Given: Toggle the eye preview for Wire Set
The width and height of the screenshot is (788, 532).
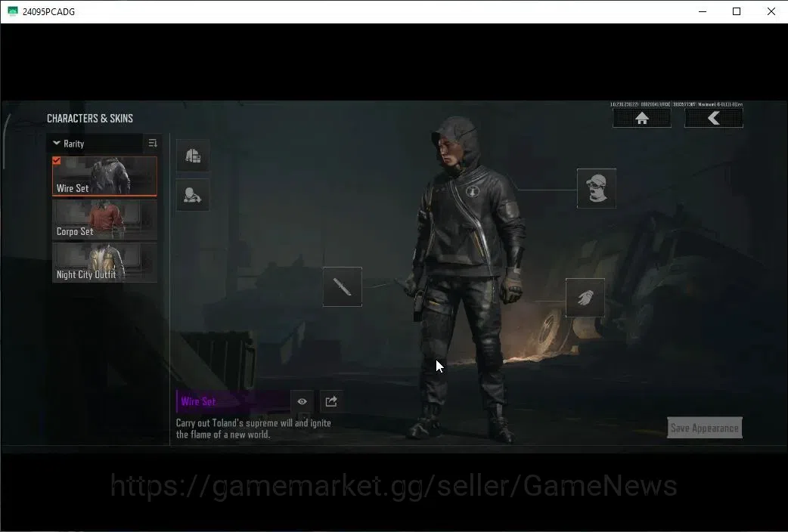Looking at the screenshot, I should tap(302, 401).
